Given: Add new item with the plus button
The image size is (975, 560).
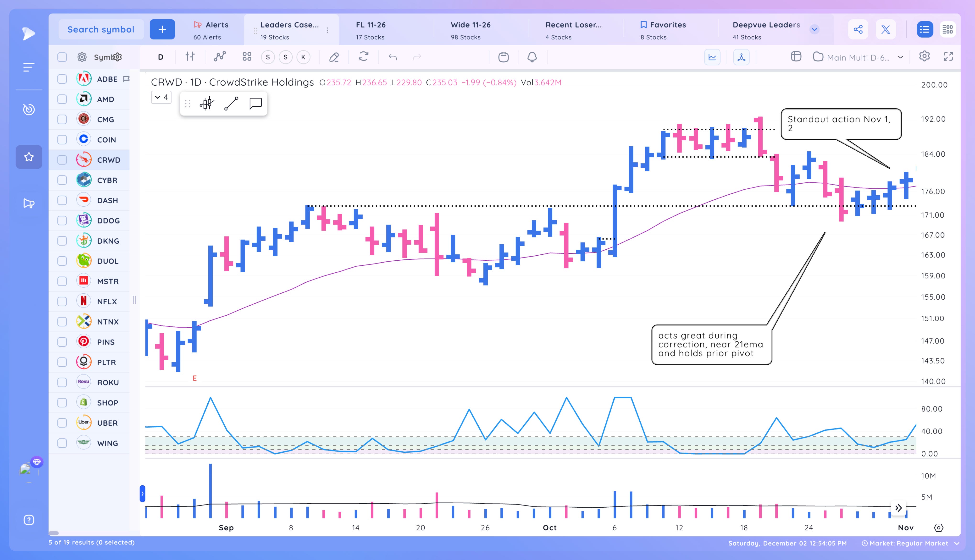Looking at the screenshot, I should tap(162, 29).
